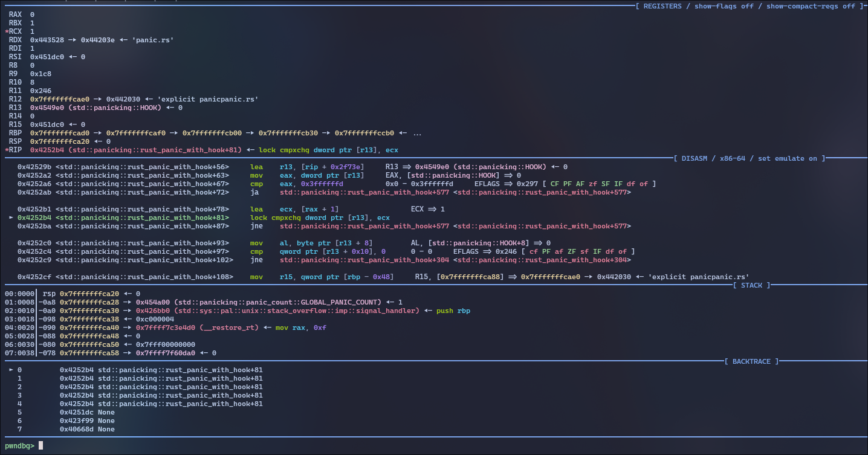Click the current instruction arrow in the disassembly

click(11, 218)
